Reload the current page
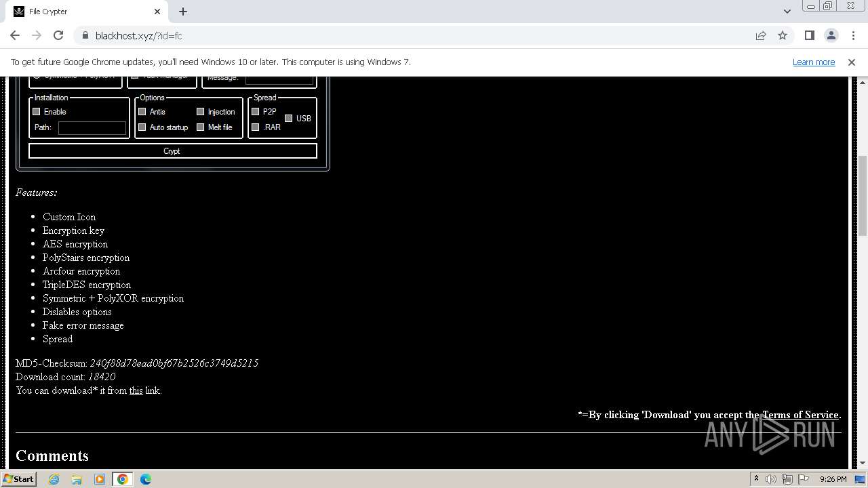 click(58, 35)
